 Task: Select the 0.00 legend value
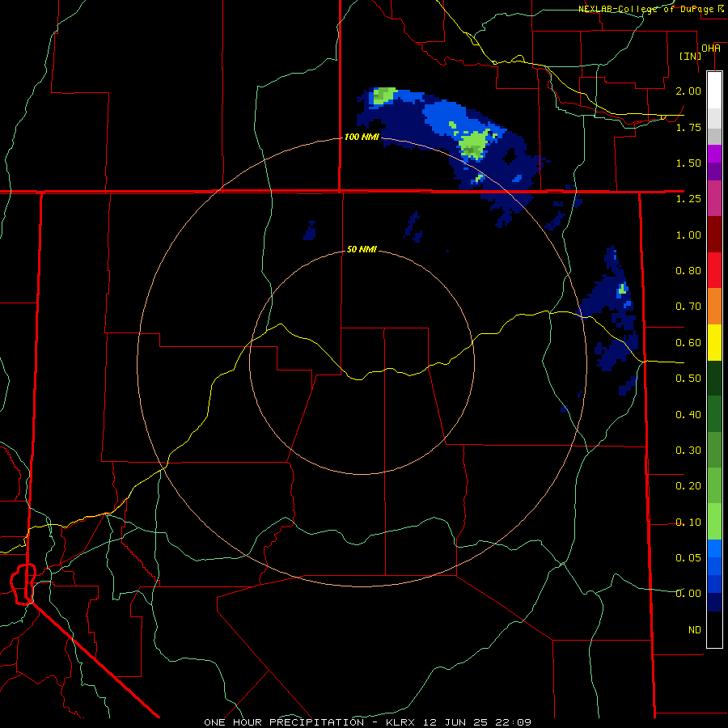point(688,594)
